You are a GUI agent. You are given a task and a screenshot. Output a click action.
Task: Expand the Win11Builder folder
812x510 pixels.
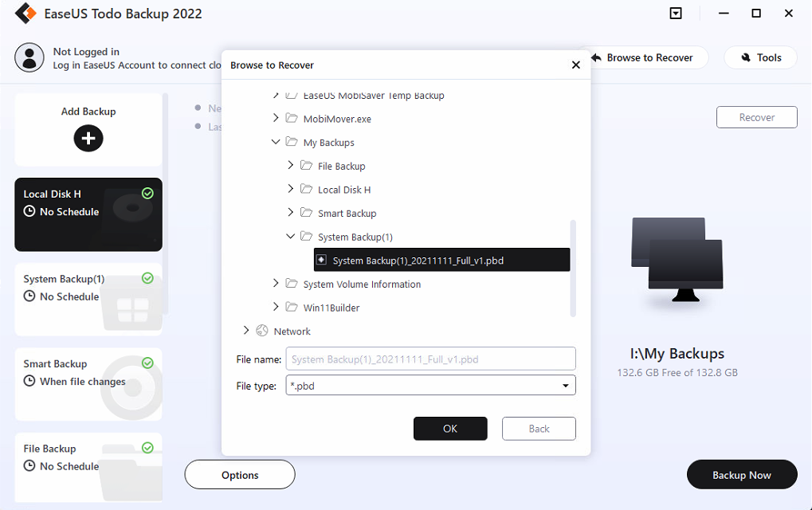[276, 307]
